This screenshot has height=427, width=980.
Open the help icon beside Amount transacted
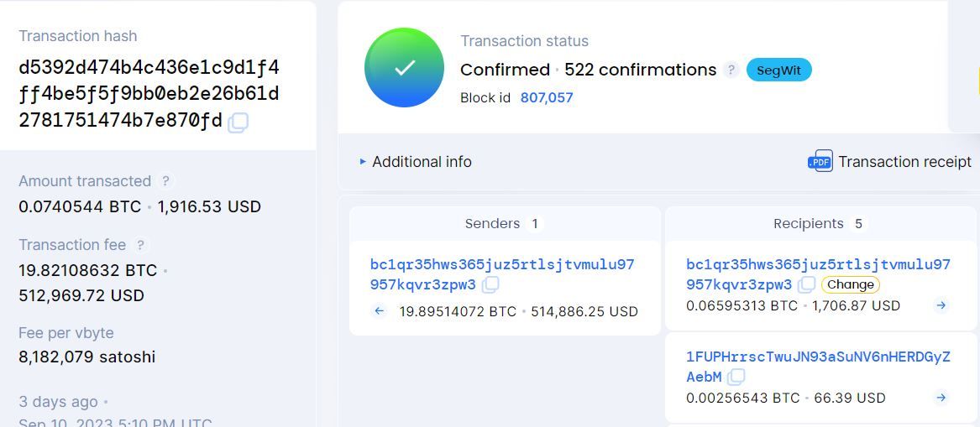166,181
